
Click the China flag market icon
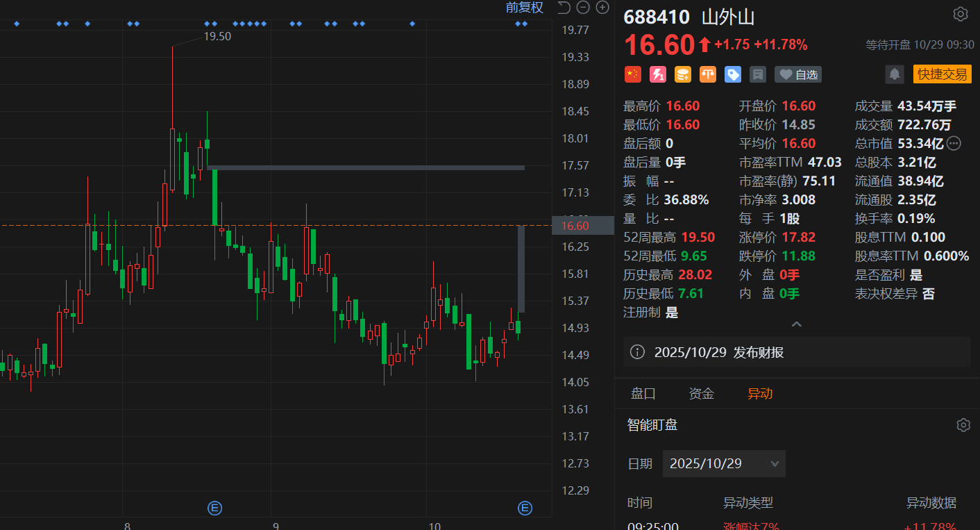tap(632, 74)
